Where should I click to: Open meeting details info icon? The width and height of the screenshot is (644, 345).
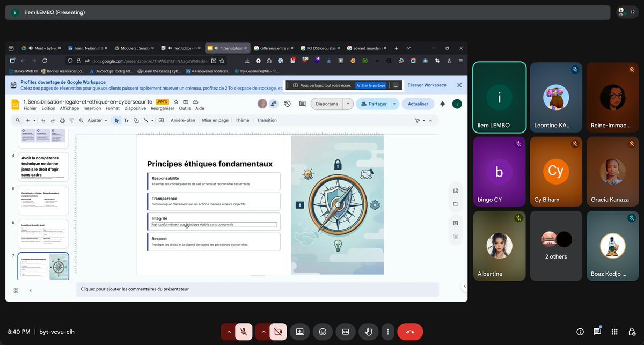tap(580, 332)
